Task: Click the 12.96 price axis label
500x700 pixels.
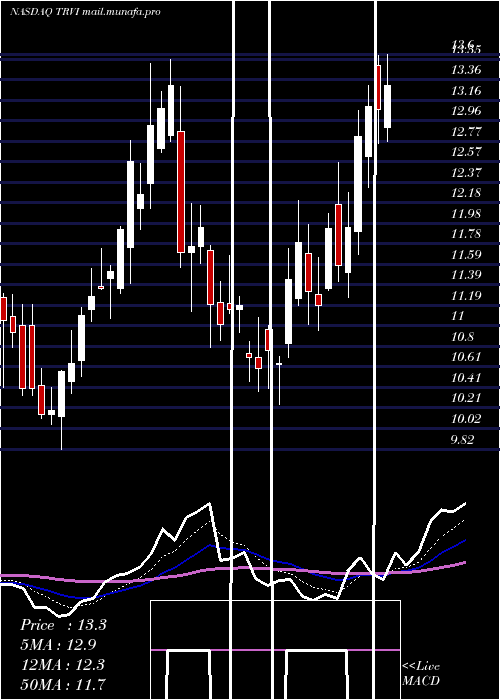Action: (x=466, y=111)
